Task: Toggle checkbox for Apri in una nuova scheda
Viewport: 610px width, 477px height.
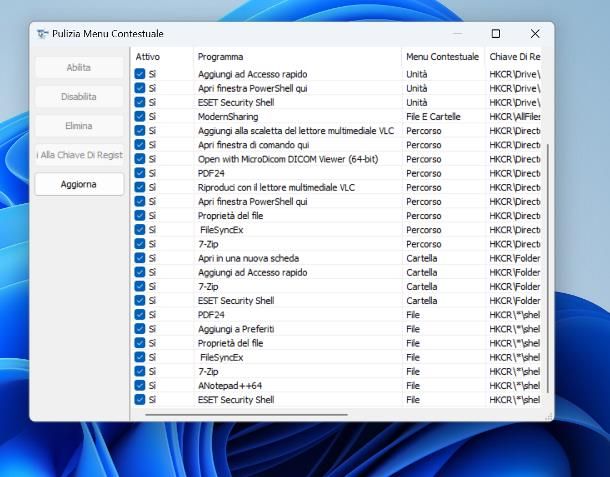Action: (140, 258)
